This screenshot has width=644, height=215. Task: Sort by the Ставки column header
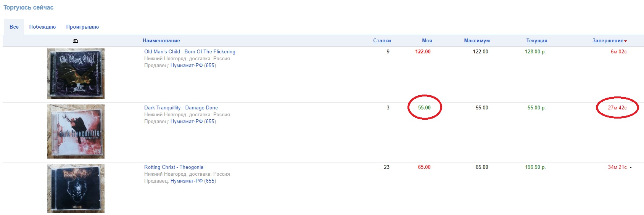[382, 41]
